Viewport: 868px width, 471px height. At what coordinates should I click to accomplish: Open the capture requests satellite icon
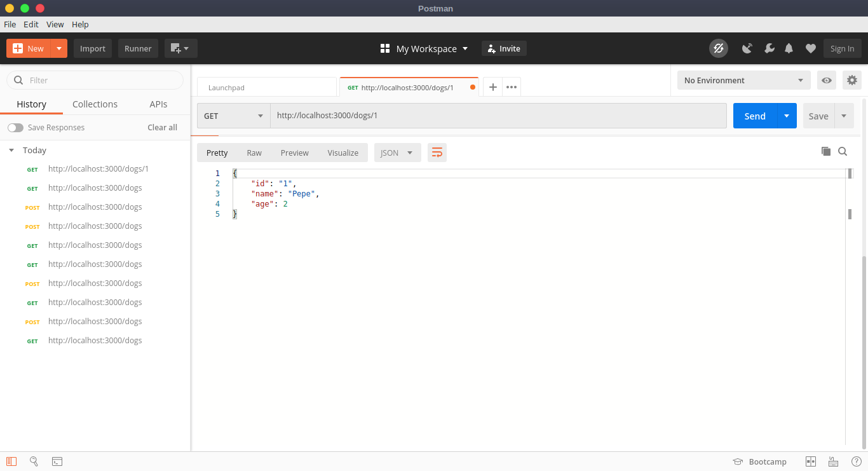point(747,48)
